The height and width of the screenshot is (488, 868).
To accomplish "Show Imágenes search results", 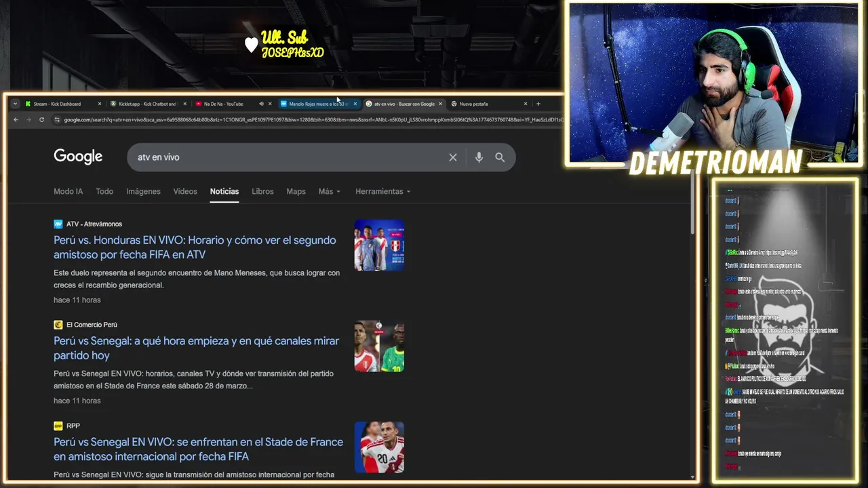I will (x=143, y=191).
